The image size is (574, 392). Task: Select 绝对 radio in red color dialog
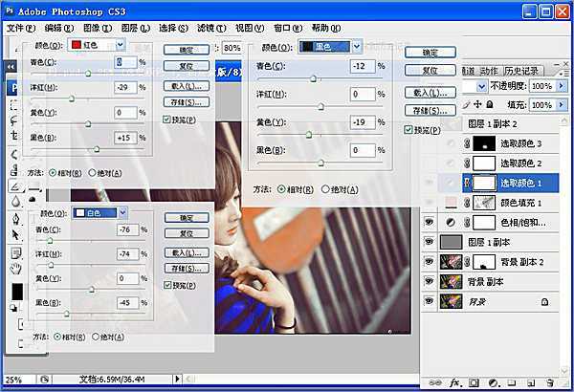click(x=92, y=172)
